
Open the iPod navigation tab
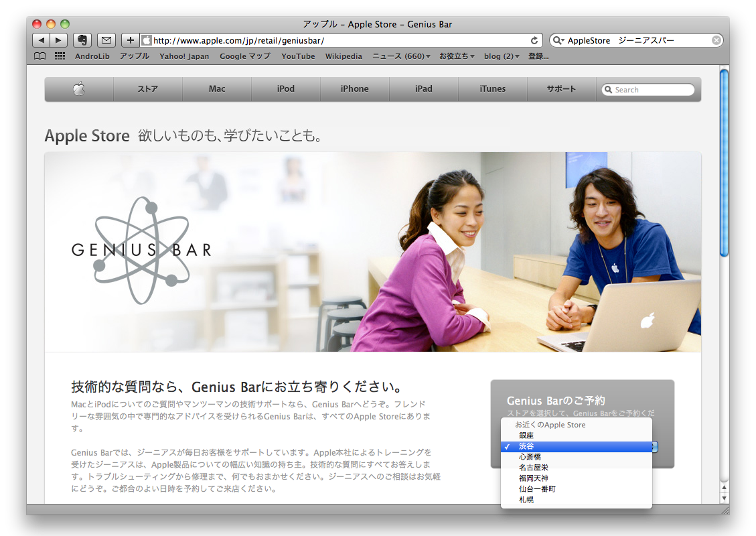point(285,88)
